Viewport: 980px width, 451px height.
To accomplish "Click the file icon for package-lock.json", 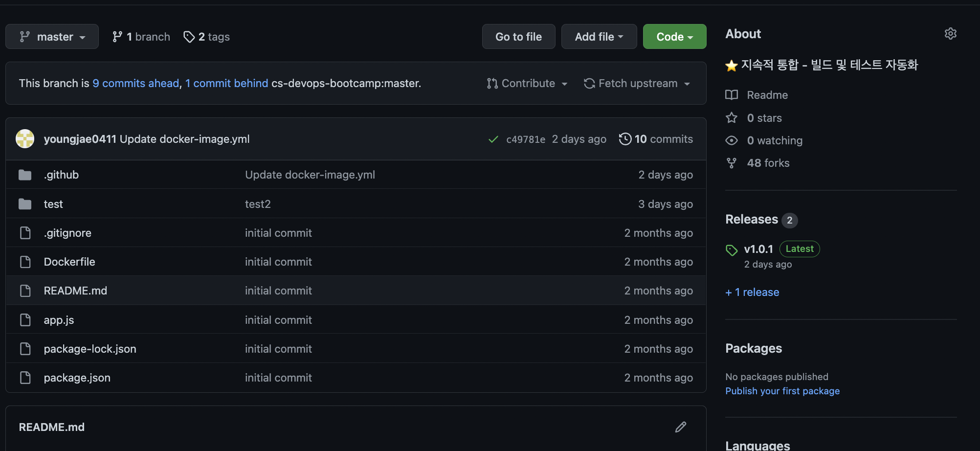I will (x=25, y=349).
